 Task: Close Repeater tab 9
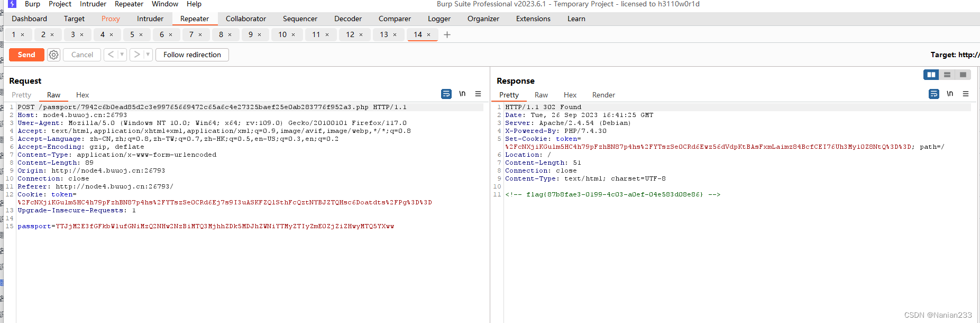(x=260, y=35)
